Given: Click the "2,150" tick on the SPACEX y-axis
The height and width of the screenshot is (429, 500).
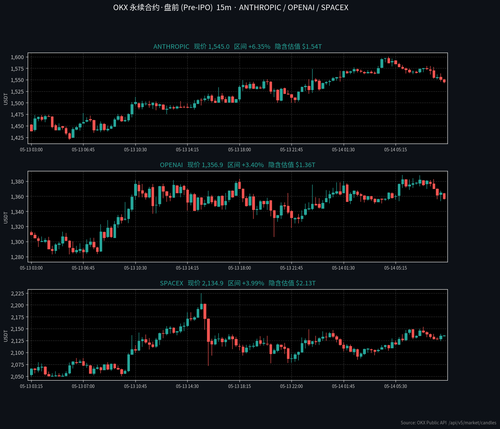Looking at the screenshot, I should [17, 329].
